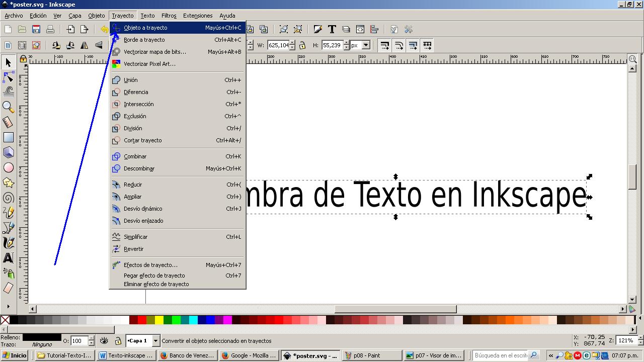The width and height of the screenshot is (644, 362).
Task: Switch to Google - Mozilla taskbar button
Action: (x=250, y=355)
